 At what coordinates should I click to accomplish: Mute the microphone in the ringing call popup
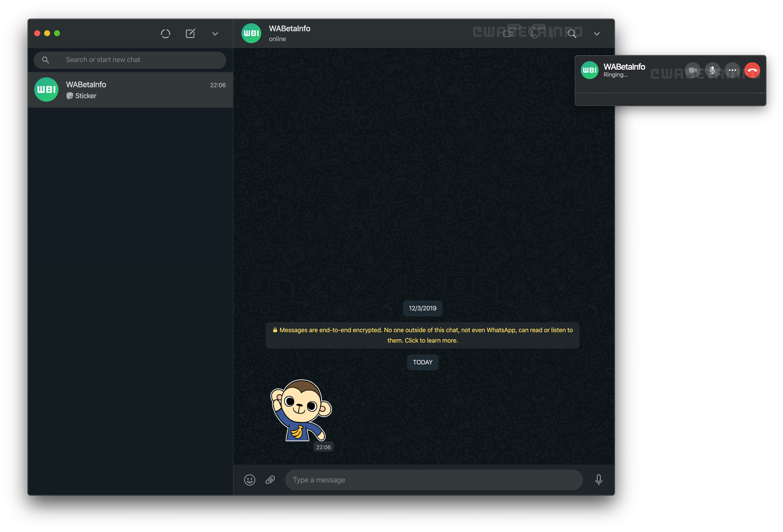pos(713,70)
